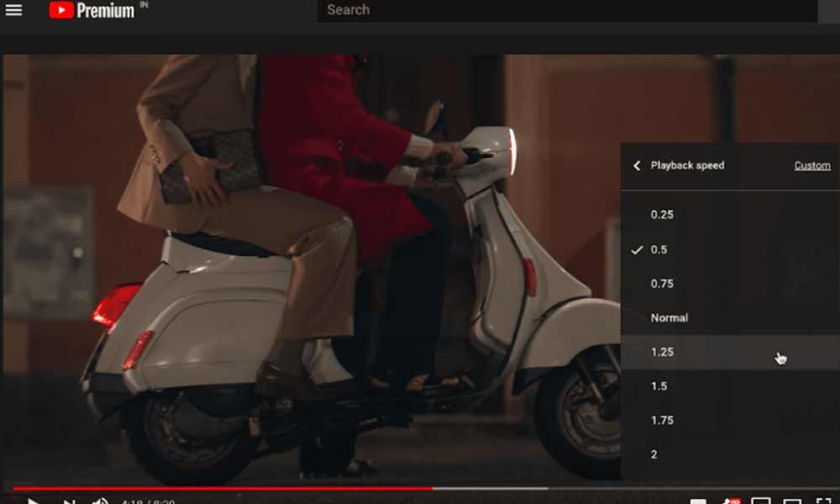Set speed to 1.75

tap(662, 421)
